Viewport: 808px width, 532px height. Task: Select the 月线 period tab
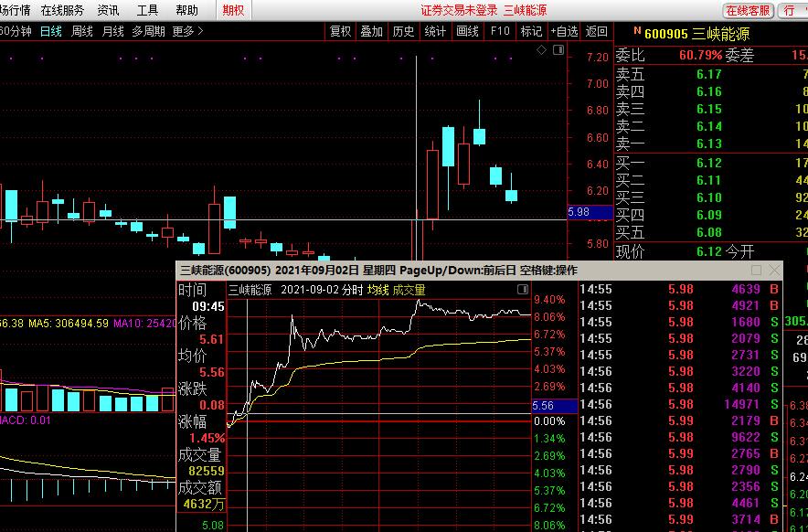click(112, 31)
